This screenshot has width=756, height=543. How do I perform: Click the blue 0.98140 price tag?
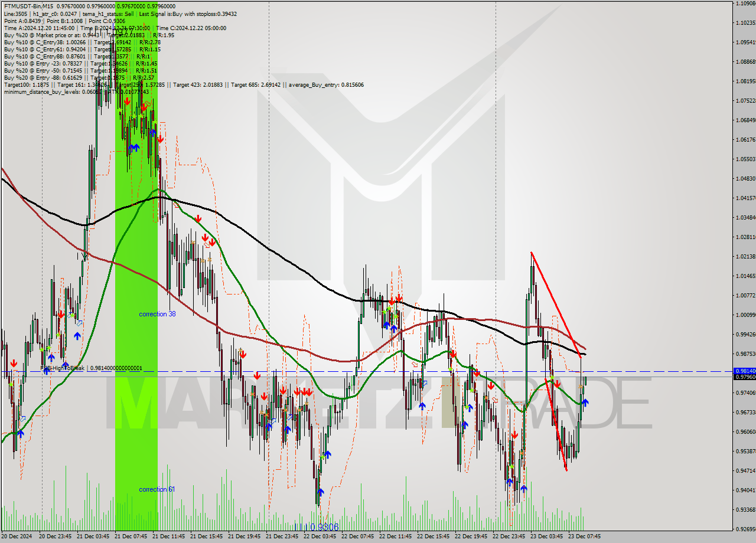[x=744, y=371]
